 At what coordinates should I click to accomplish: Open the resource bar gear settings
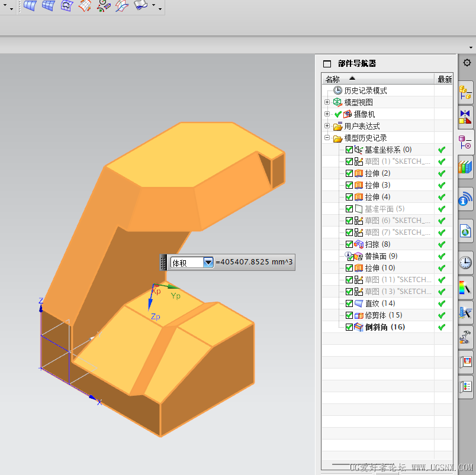(x=467, y=63)
